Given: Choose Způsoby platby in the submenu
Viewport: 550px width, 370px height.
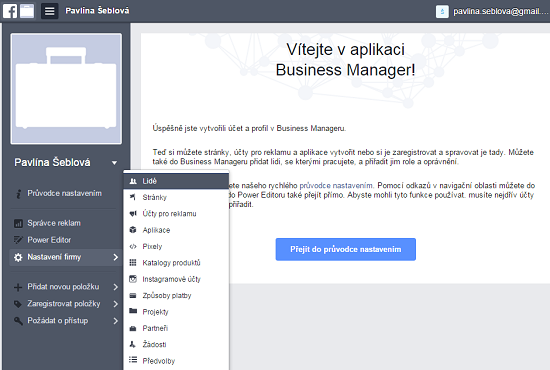Looking at the screenshot, I should 176,296.
